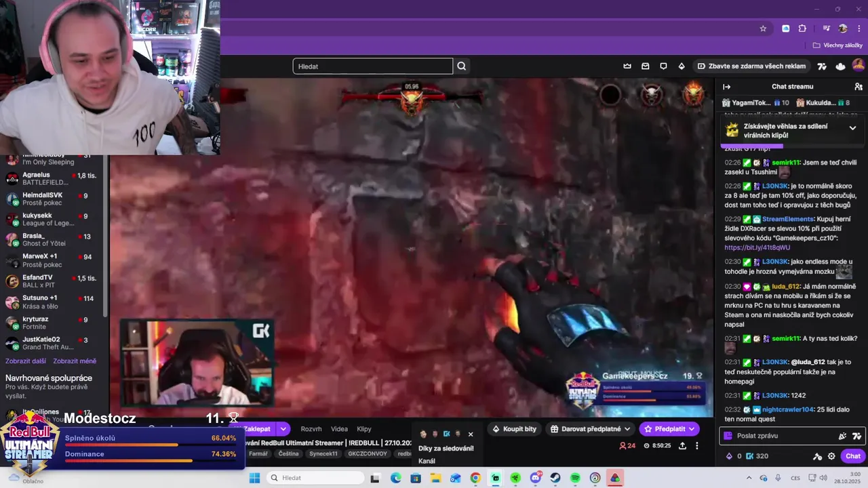
Task: Open the Všechny záložky bookmarks folder
Action: (x=837, y=45)
